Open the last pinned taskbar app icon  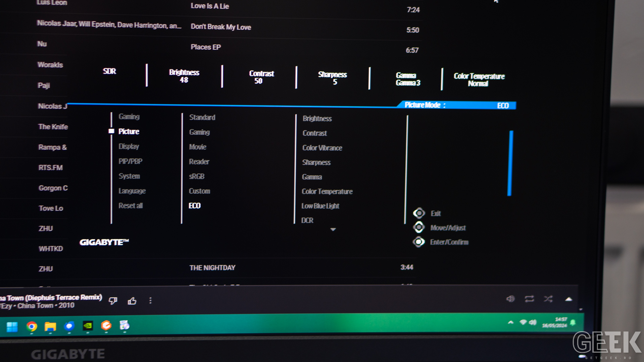point(125,325)
